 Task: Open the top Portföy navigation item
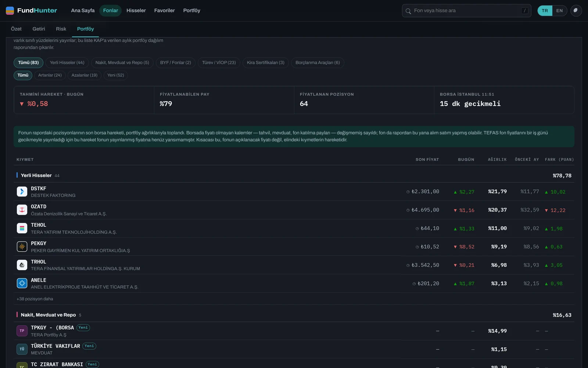click(x=192, y=10)
